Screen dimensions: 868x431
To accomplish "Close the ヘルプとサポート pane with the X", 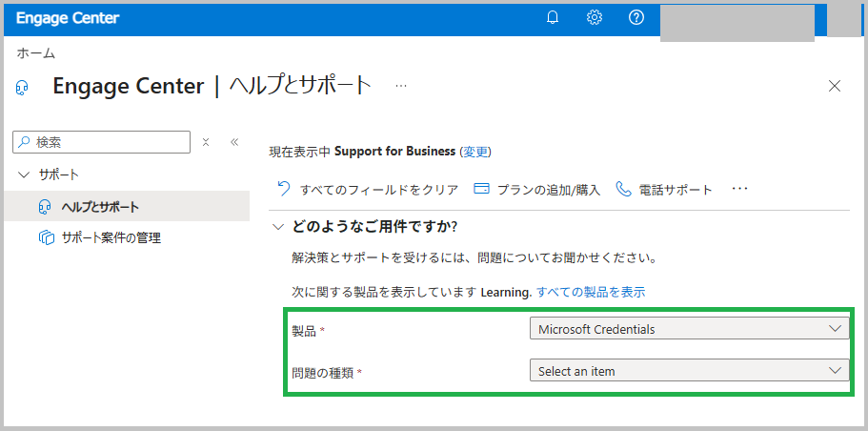I will [835, 86].
